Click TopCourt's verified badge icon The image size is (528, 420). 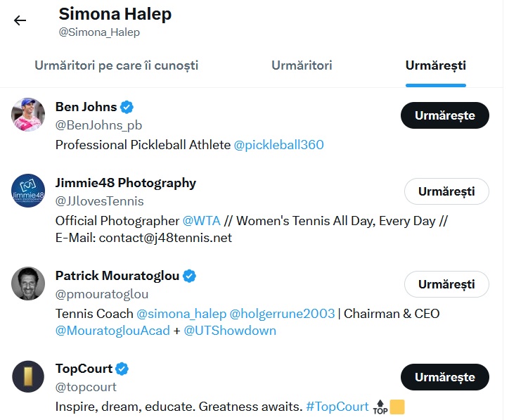122,369
